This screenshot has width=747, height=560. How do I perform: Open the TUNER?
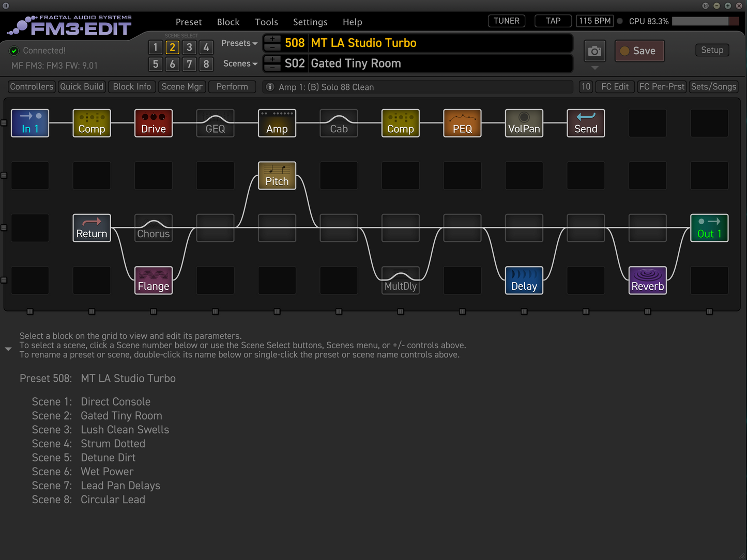[507, 21]
